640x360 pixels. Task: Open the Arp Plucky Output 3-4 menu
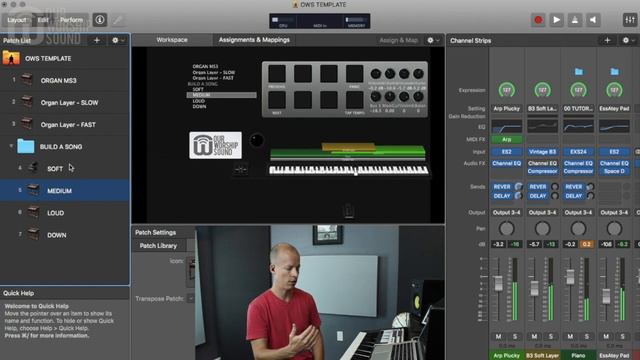pos(507,213)
